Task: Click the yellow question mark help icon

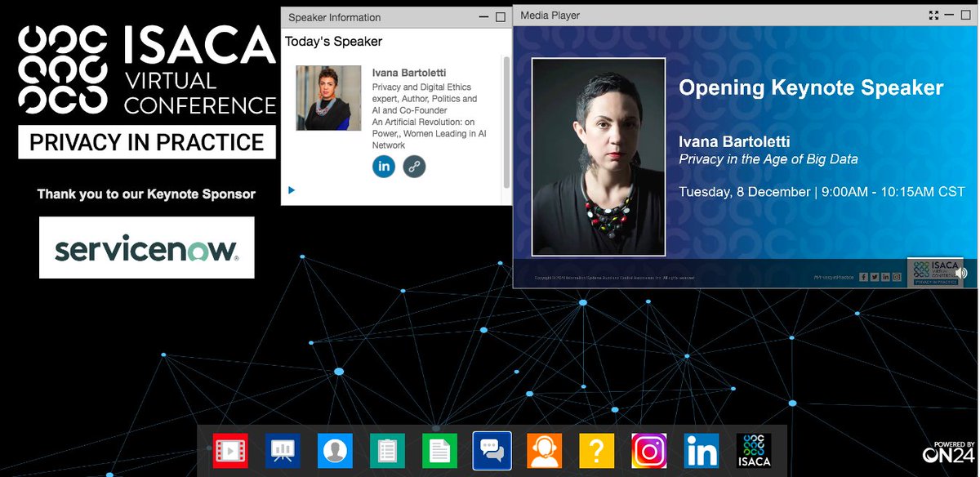Action: [596, 450]
